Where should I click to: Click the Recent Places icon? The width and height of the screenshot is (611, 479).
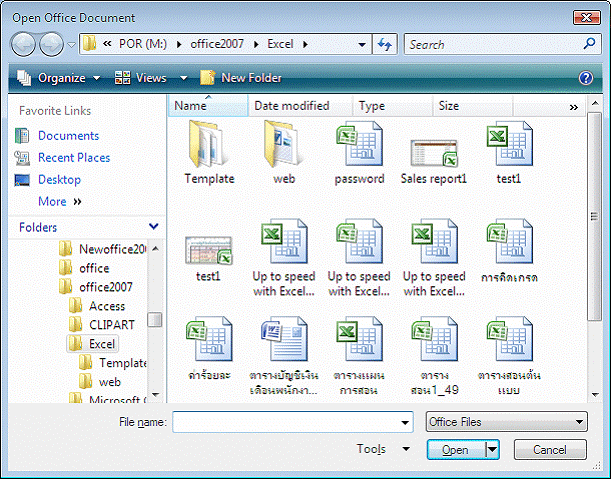(x=22, y=158)
